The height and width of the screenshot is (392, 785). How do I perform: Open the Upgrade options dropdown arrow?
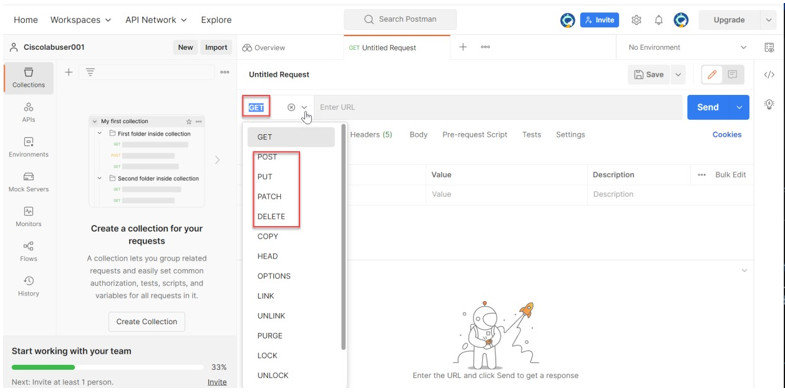768,20
